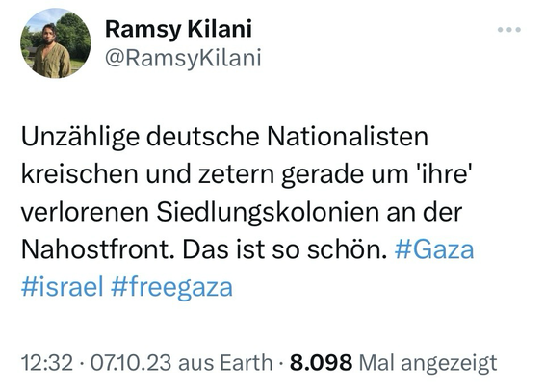Click the word "deutsche" in first line
Image resolution: width=545 pixels, height=392 pixels.
[x=202, y=137]
